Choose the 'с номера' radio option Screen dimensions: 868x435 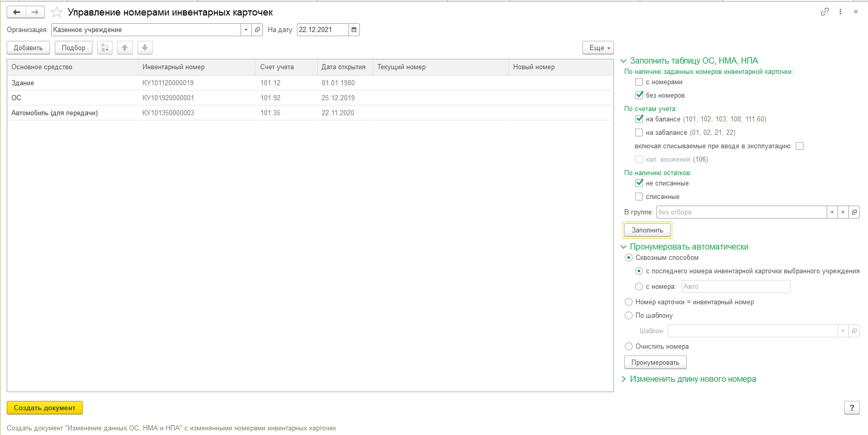(x=639, y=287)
